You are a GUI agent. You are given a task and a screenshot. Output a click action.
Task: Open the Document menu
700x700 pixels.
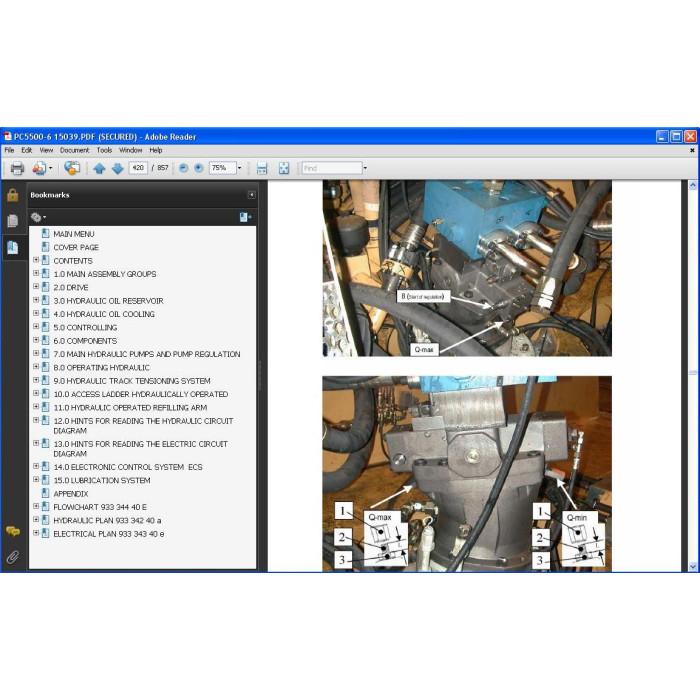[75, 150]
